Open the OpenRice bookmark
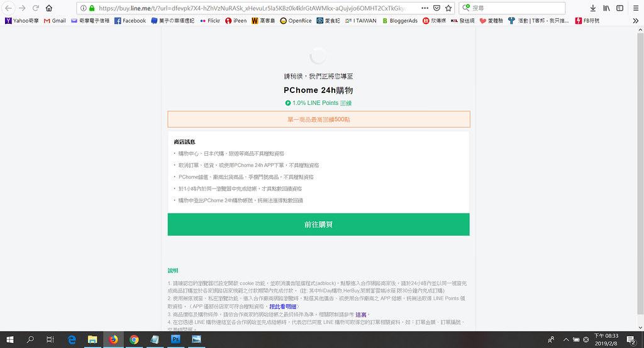The width and height of the screenshot is (644, 348). click(296, 21)
